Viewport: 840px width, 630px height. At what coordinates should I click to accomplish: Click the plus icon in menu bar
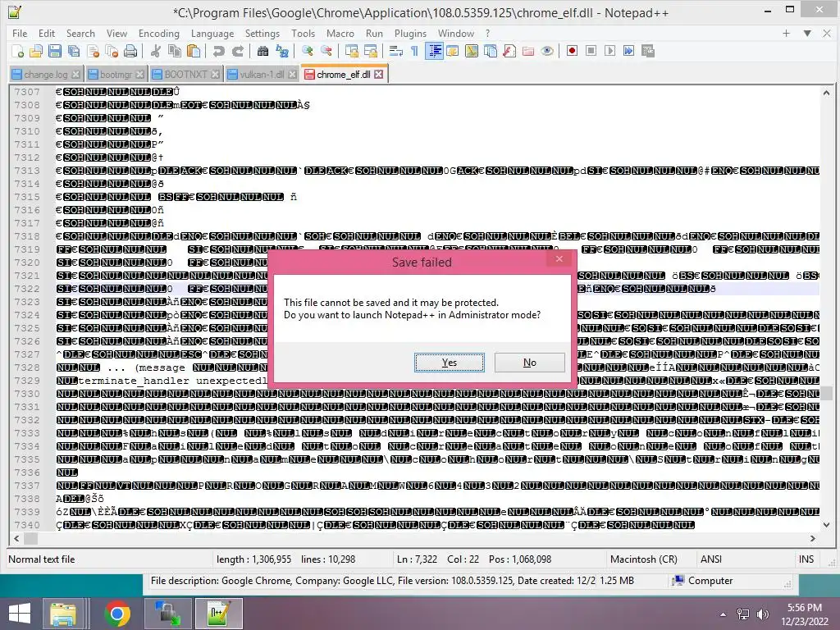(x=786, y=33)
